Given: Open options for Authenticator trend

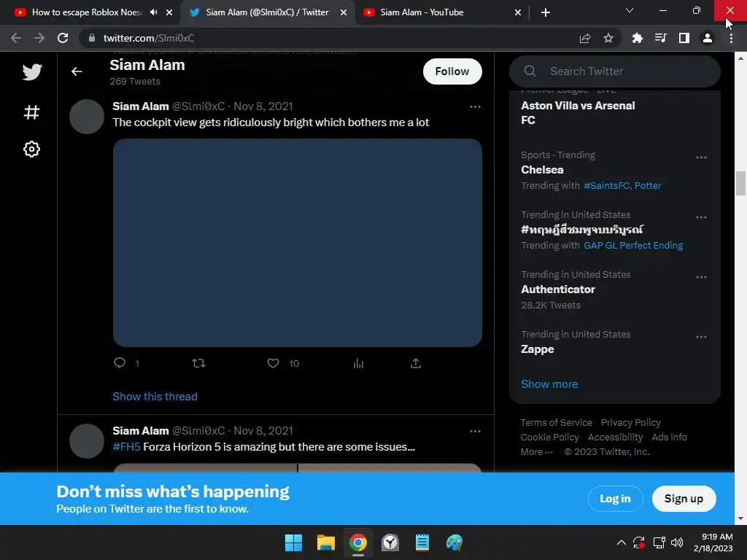Looking at the screenshot, I should click(x=701, y=277).
